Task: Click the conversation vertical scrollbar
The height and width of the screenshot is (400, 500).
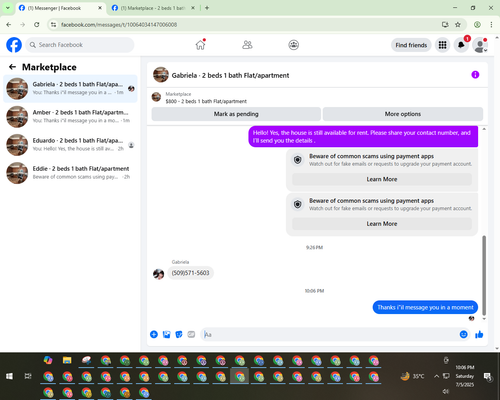Action: [484, 275]
